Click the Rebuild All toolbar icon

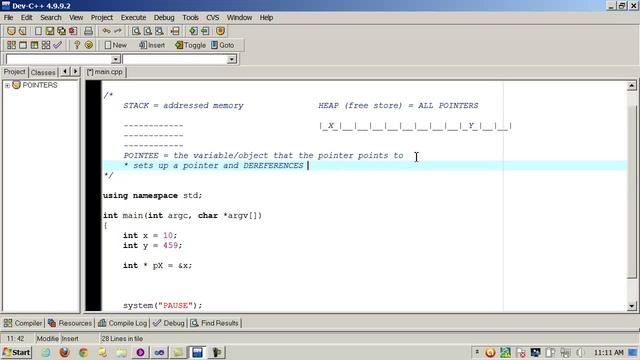pyautogui.click(x=46, y=45)
